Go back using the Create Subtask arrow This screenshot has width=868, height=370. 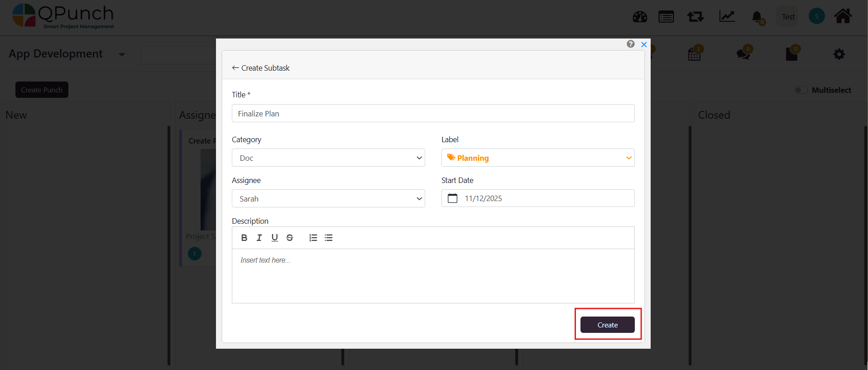point(235,68)
